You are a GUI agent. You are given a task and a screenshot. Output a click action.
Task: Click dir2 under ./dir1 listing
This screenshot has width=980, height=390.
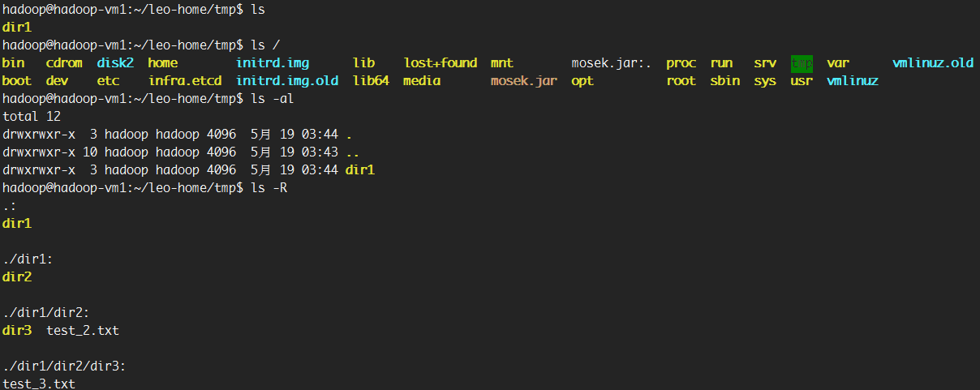pos(17,276)
